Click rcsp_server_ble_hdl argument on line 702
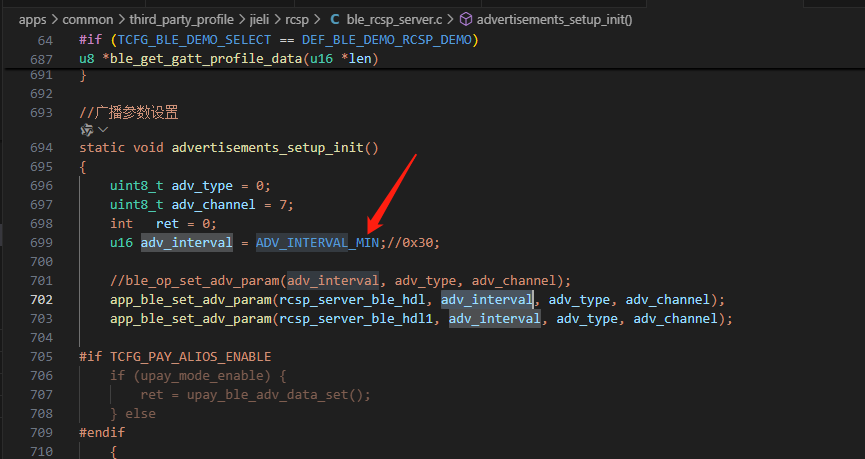Image resolution: width=865 pixels, height=459 pixels. pyautogui.click(x=352, y=300)
